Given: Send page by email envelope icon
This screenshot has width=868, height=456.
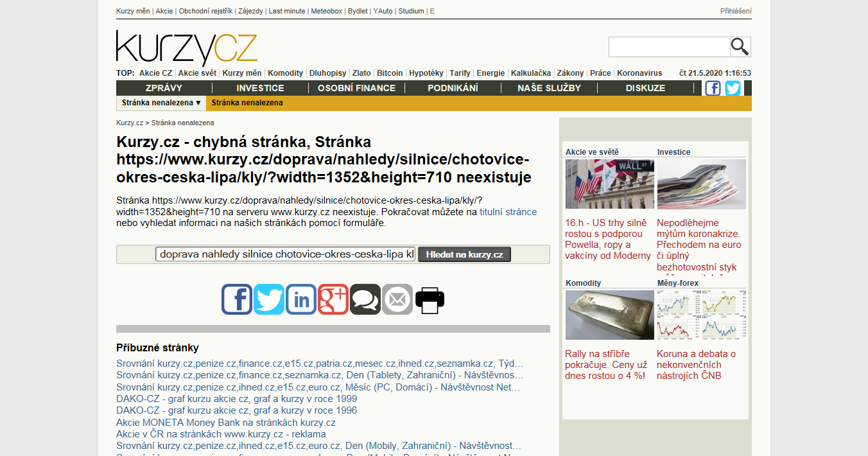Looking at the screenshot, I should (x=397, y=299).
